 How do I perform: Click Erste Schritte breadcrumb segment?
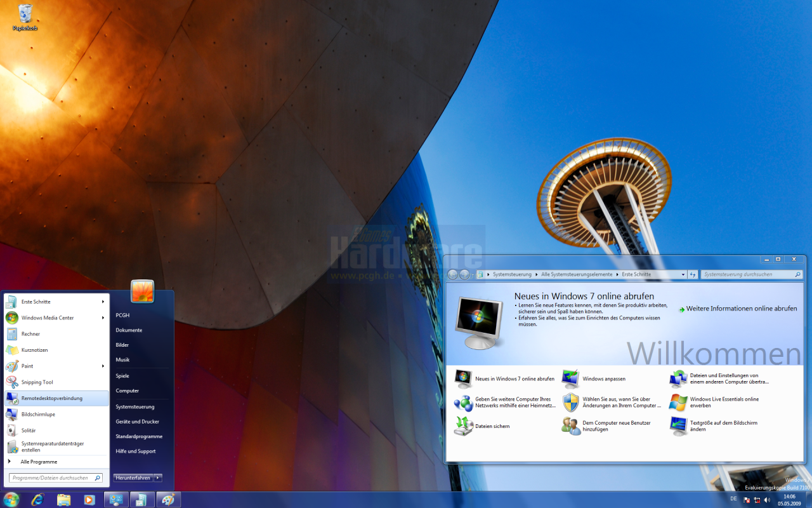636,274
